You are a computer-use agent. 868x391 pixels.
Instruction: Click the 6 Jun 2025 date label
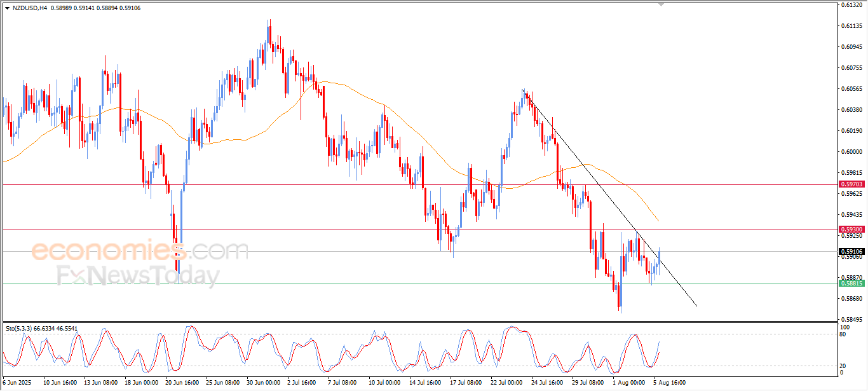coord(16,383)
